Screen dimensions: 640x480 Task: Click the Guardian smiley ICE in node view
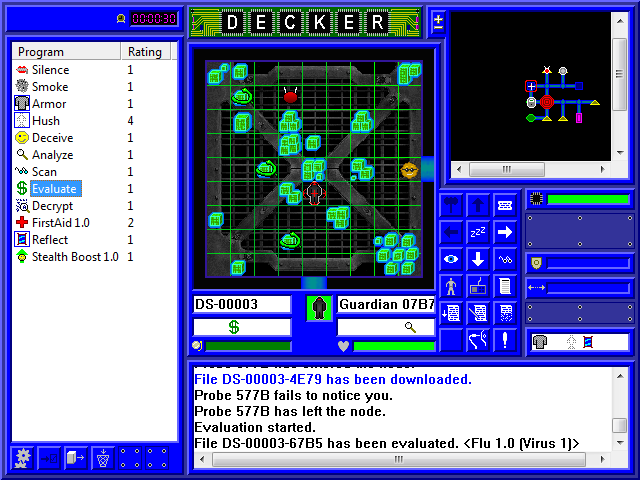tap(409, 170)
